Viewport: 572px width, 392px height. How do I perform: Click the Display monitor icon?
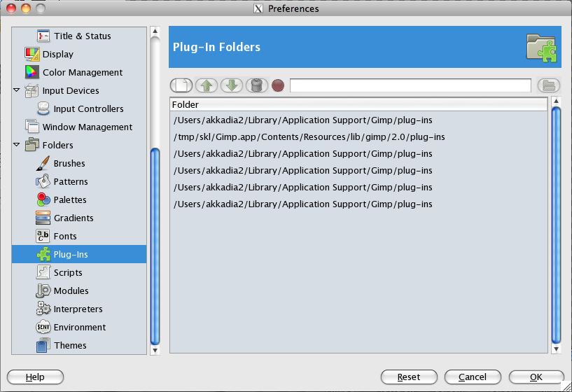[32, 54]
